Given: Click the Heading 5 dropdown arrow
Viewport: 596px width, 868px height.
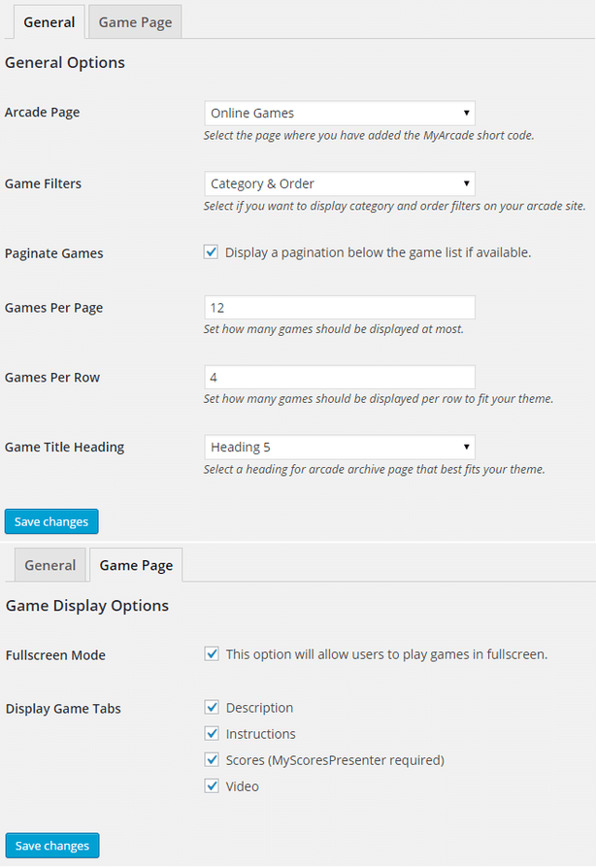Looking at the screenshot, I should click(x=467, y=448).
